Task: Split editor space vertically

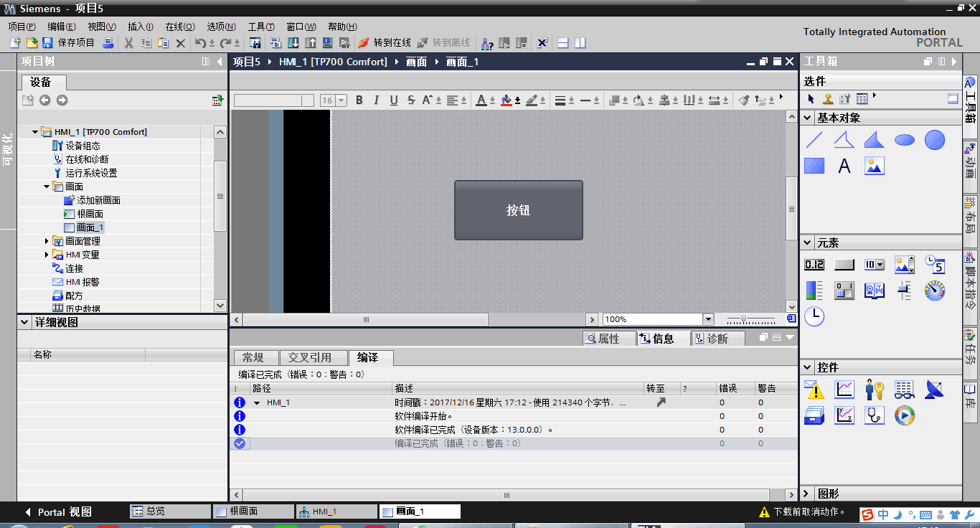Action: tap(580, 43)
